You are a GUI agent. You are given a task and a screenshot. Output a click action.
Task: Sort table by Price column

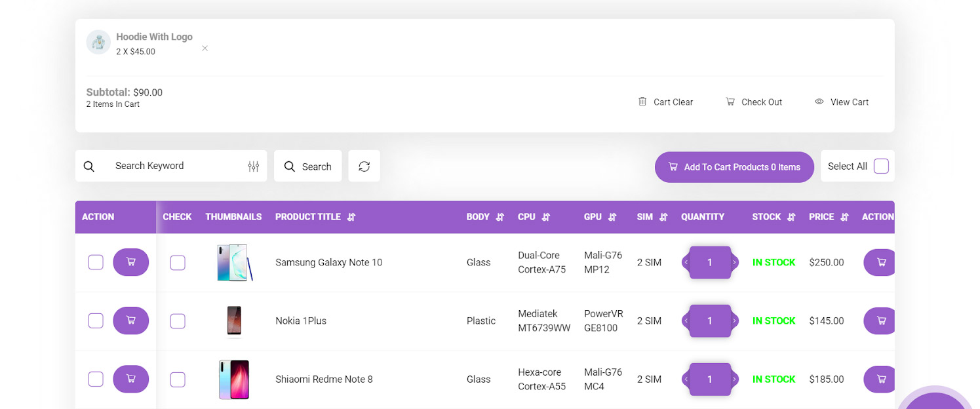tap(844, 217)
